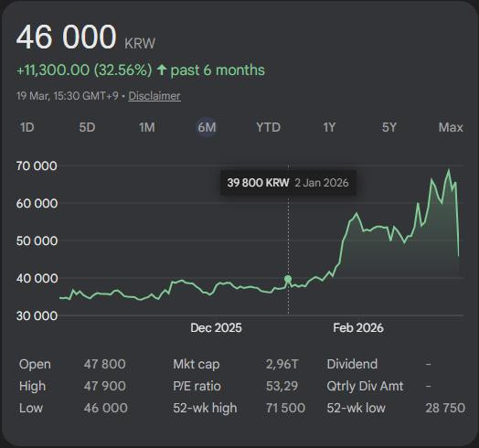Viewport: 479px width, 448px height.
Task: Click the 50 000 axis label
Action: click(37, 240)
